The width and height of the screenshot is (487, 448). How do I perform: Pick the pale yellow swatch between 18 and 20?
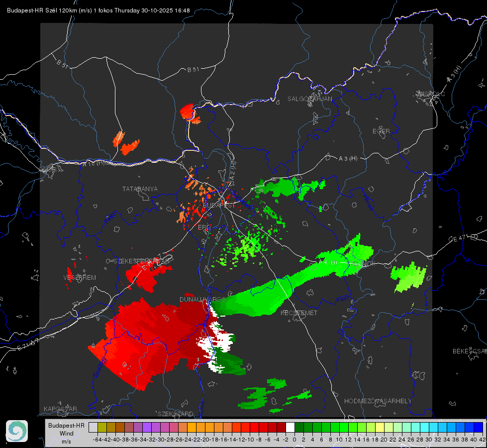click(380, 427)
